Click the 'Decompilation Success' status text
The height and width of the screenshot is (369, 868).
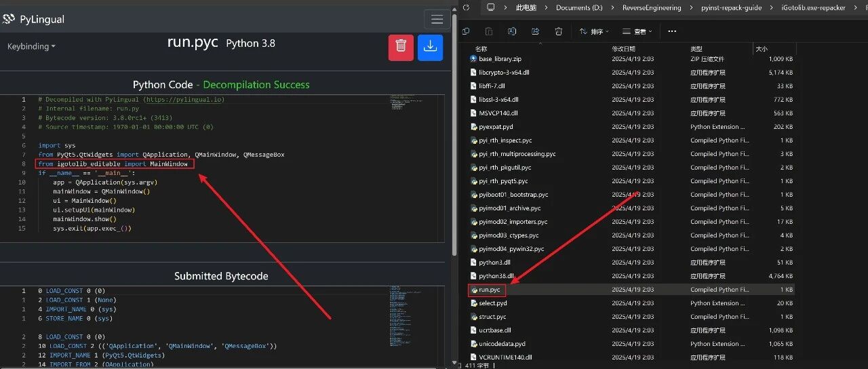tap(256, 85)
